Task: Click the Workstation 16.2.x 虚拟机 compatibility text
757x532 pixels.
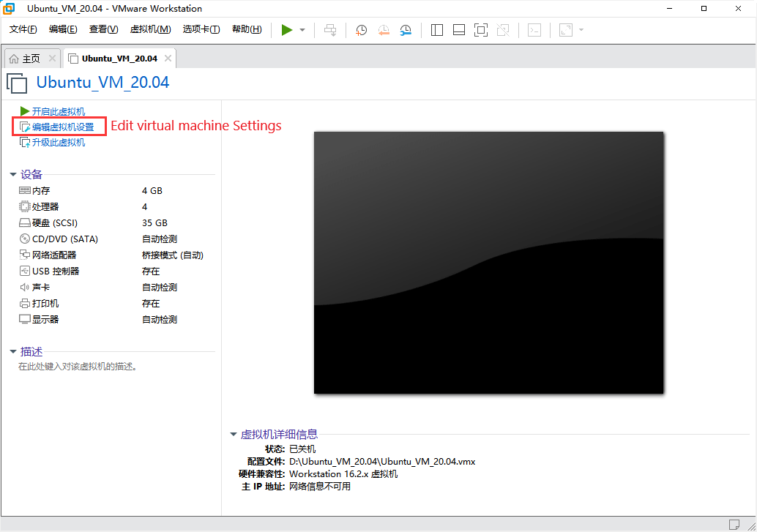Action: pyautogui.click(x=343, y=474)
